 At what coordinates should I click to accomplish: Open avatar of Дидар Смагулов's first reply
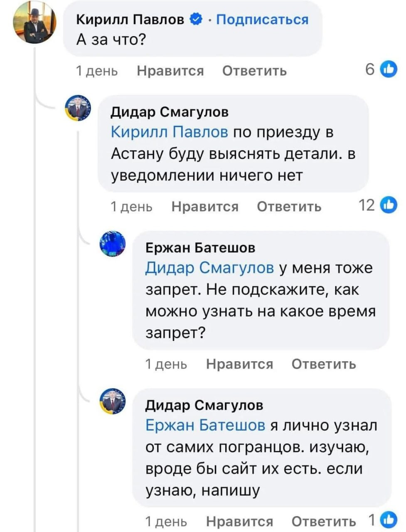click(79, 108)
